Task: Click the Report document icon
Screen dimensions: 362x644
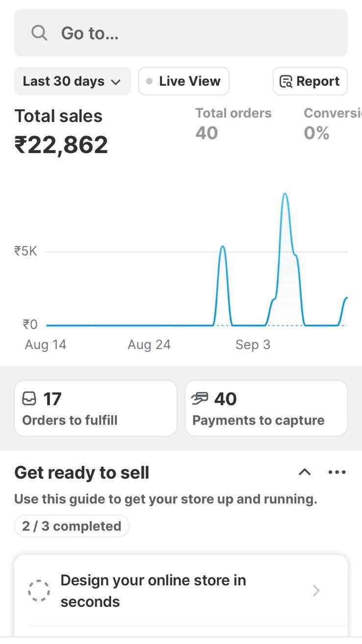Action: (x=286, y=81)
